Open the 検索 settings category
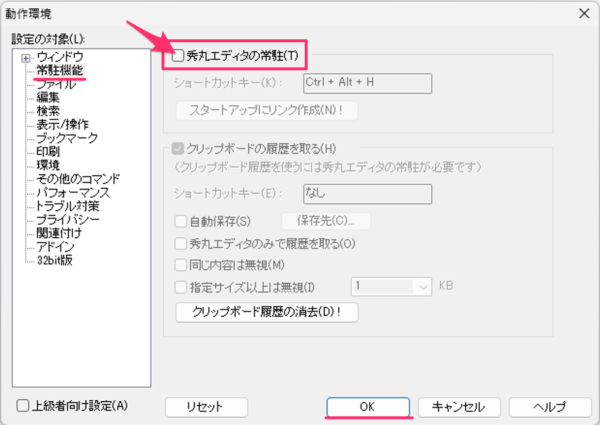This screenshot has width=600, height=425. (x=48, y=111)
